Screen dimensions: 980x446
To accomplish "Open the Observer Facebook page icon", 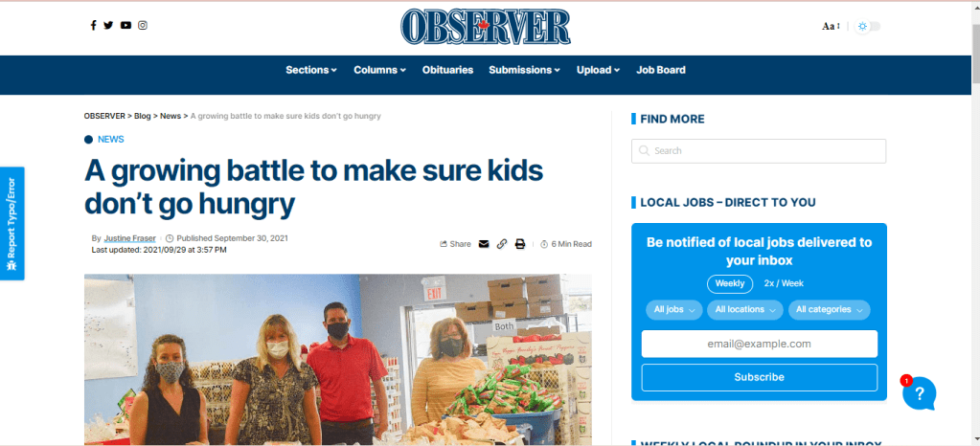I will [x=93, y=26].
